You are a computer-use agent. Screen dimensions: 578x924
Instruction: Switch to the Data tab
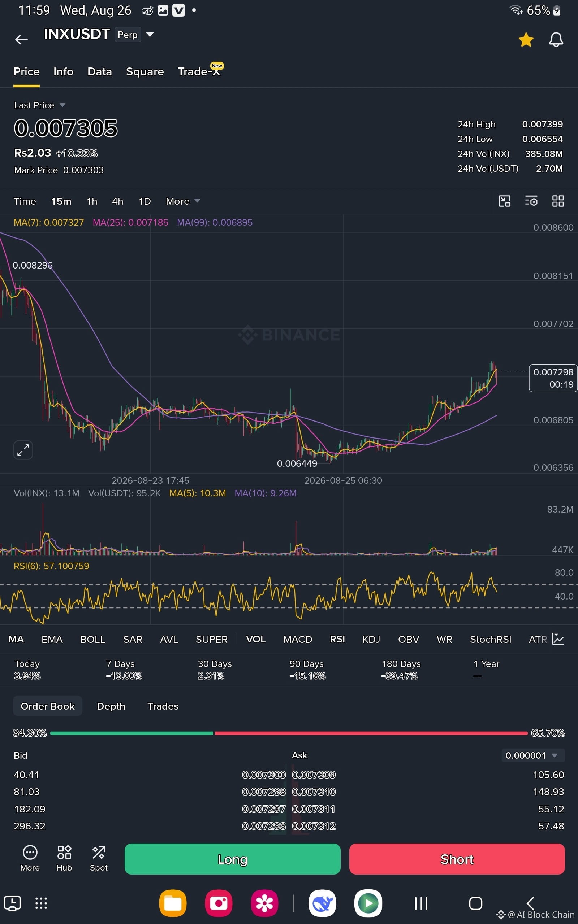pyautogui.click(x=99, y=72)
